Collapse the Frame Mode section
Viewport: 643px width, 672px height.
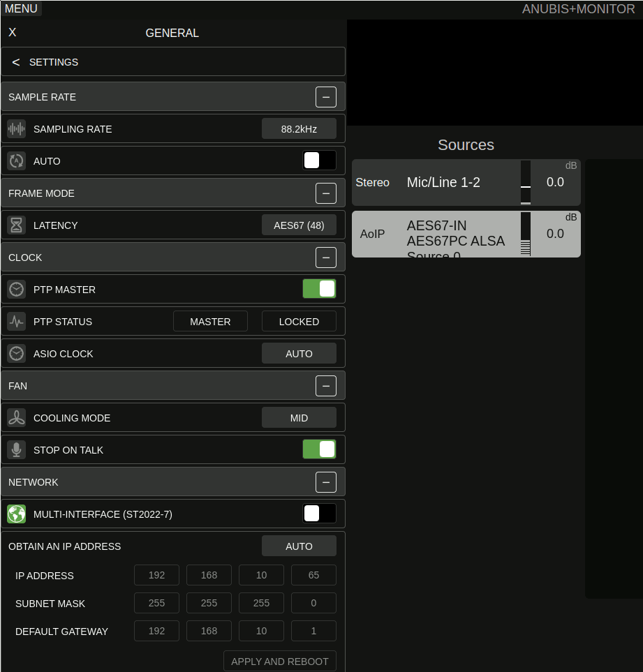(326, 193)
